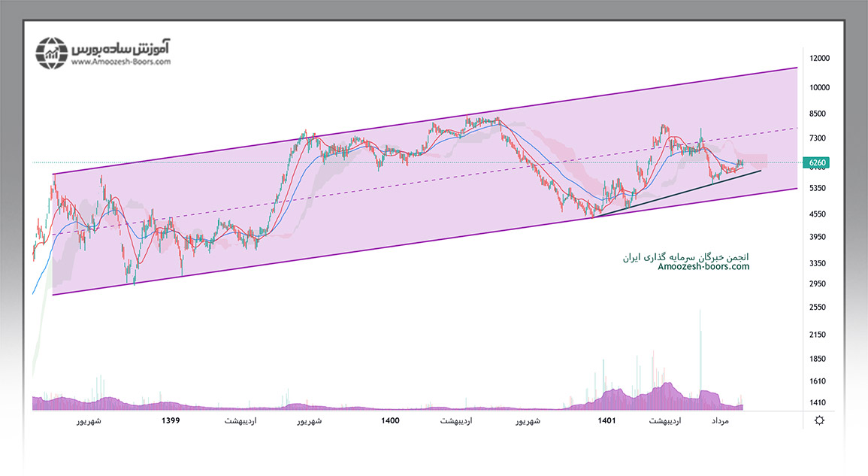Click the مرداد month label on time axis
This screenshot has height=476, width=868.
click(720, 421)
